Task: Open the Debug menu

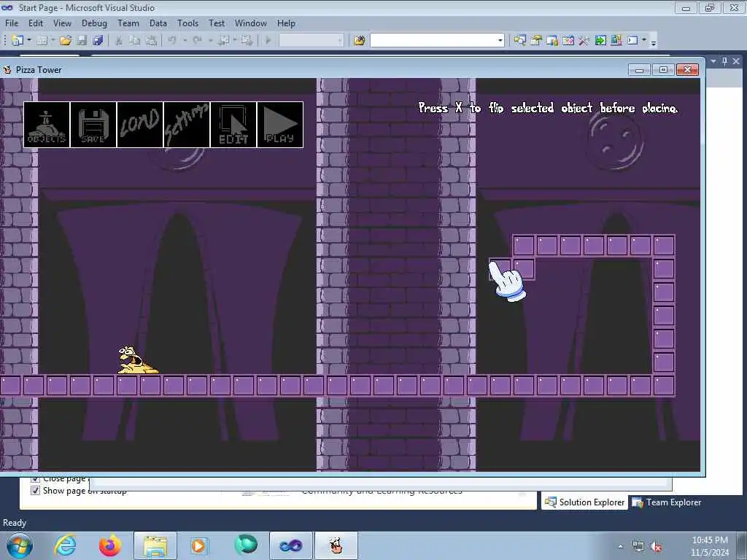Action: point(94,23)
